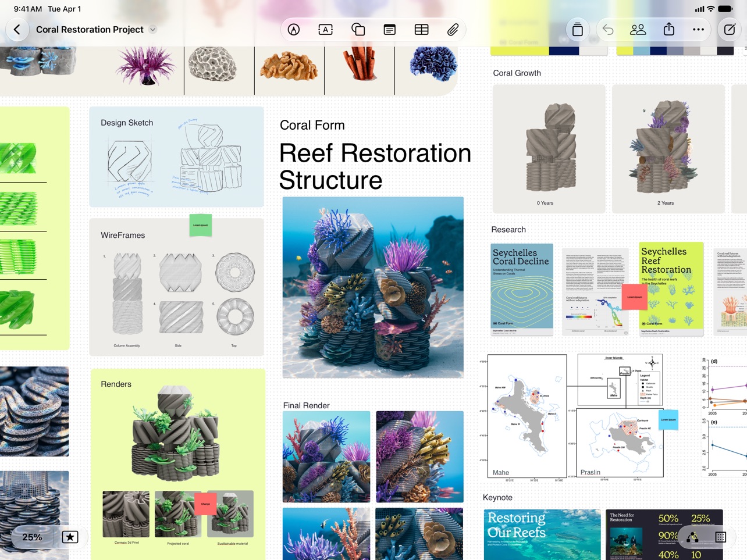Viewport: 747px width, 560px height.
Task: Insert a table using the toolbar icon
Action: click(x=422, y=30)
